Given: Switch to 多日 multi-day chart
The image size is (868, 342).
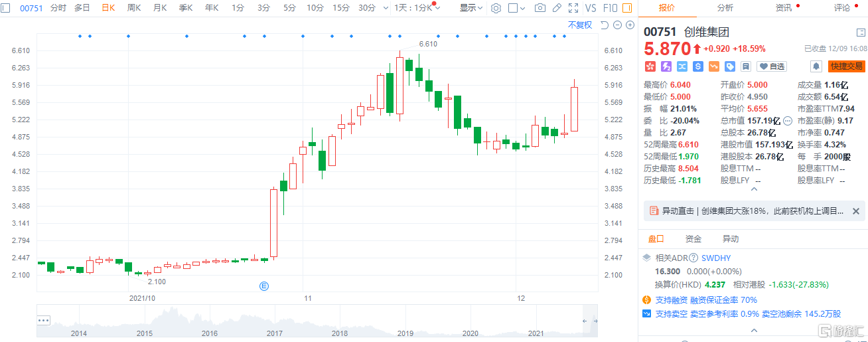Looking at the screenshot, I should [x=82, y=8].
